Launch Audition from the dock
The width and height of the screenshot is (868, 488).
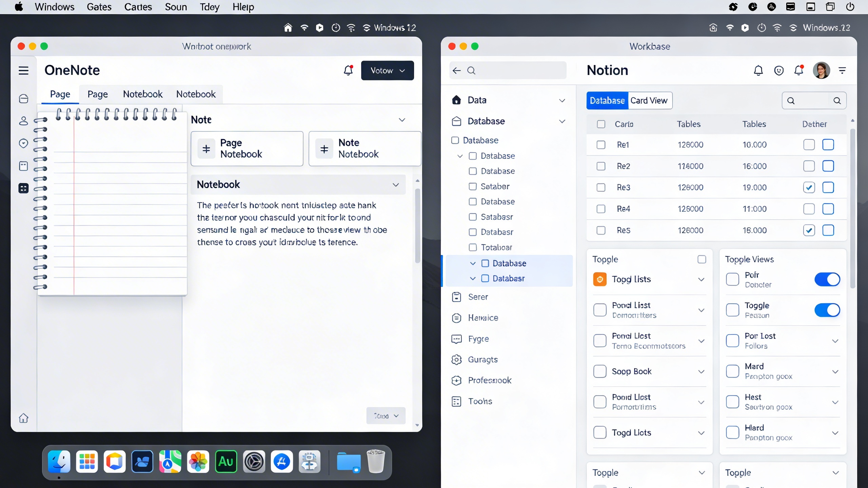pyautogui.click(x=226, y=462)
